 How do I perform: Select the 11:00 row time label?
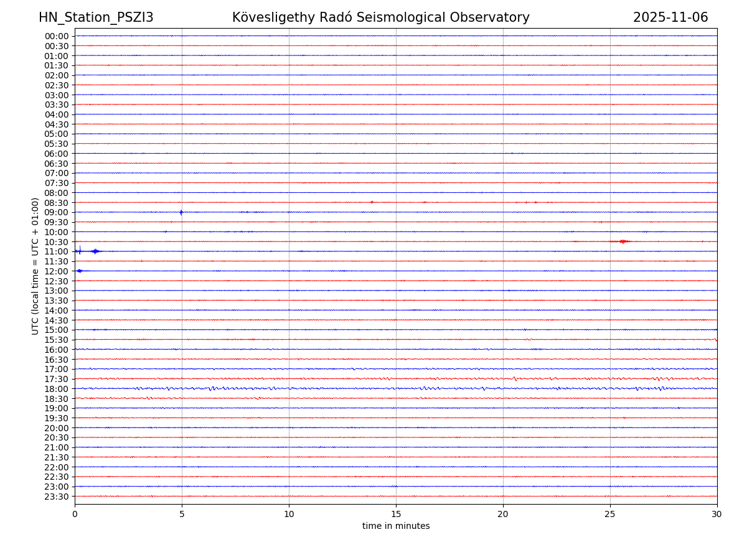tap(56, 251)
